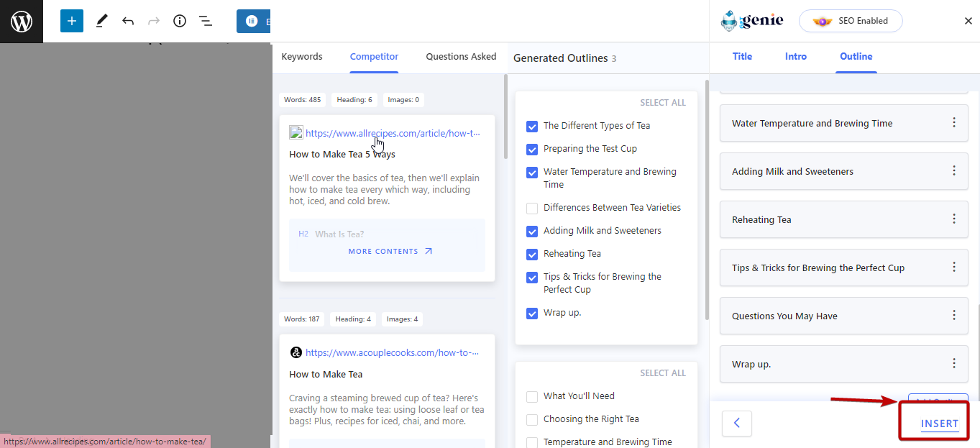Viewport: 980px width, 448px height.
Task: Open the Competitor tab
Action: tap(374, 56)
